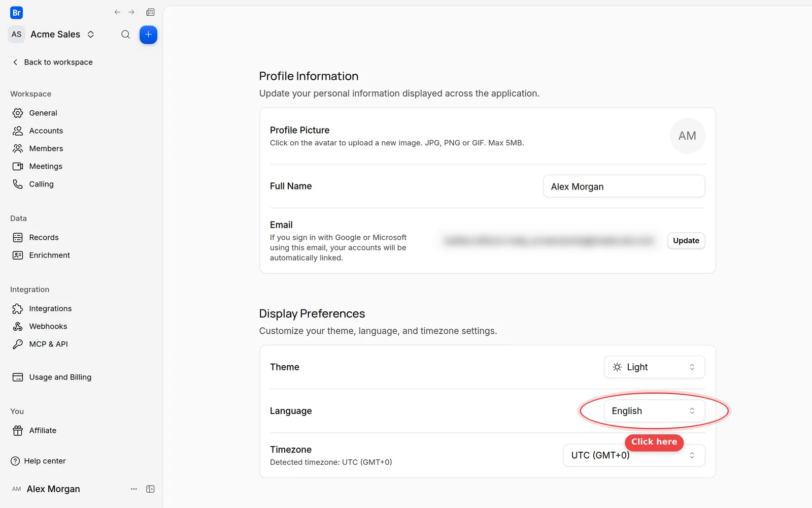The width and height of the screenshot is (812, 508).
Task: Click the Alex Morgan user name in sidebar
Action: [x=53, y=489]
